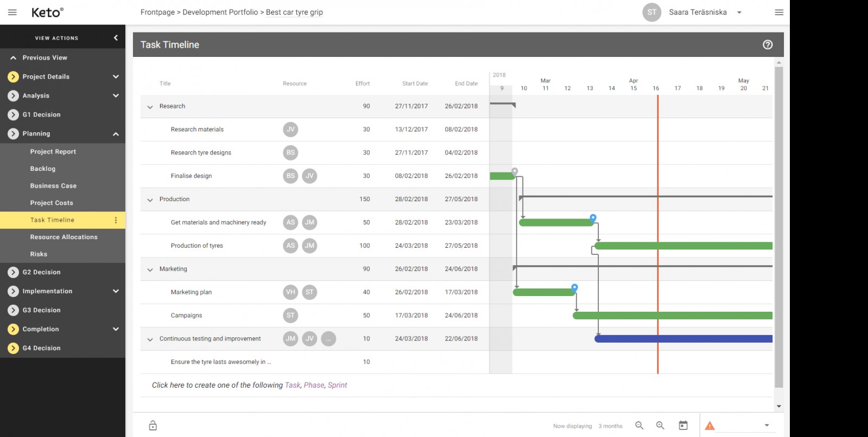Screen dimensions: 868x437
Task: Click the Get materials and machinery green bar
Action: click(x=556, y=222)
